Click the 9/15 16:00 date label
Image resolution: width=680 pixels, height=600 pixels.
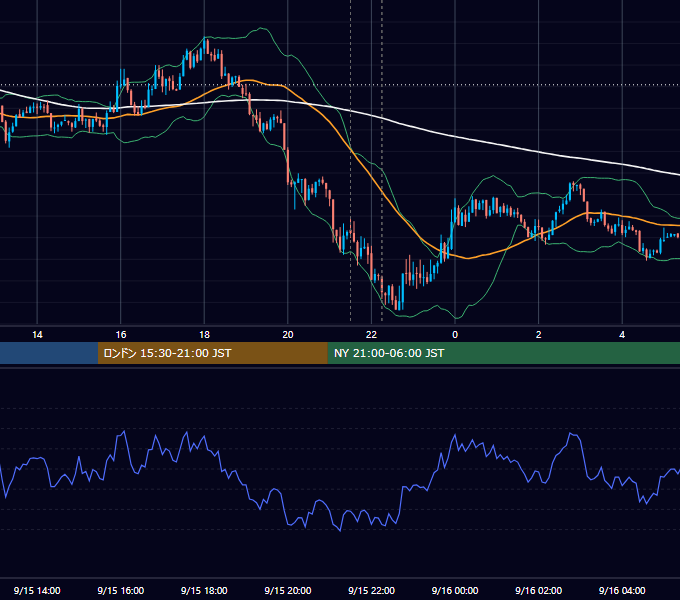click(x=121, y=590)
